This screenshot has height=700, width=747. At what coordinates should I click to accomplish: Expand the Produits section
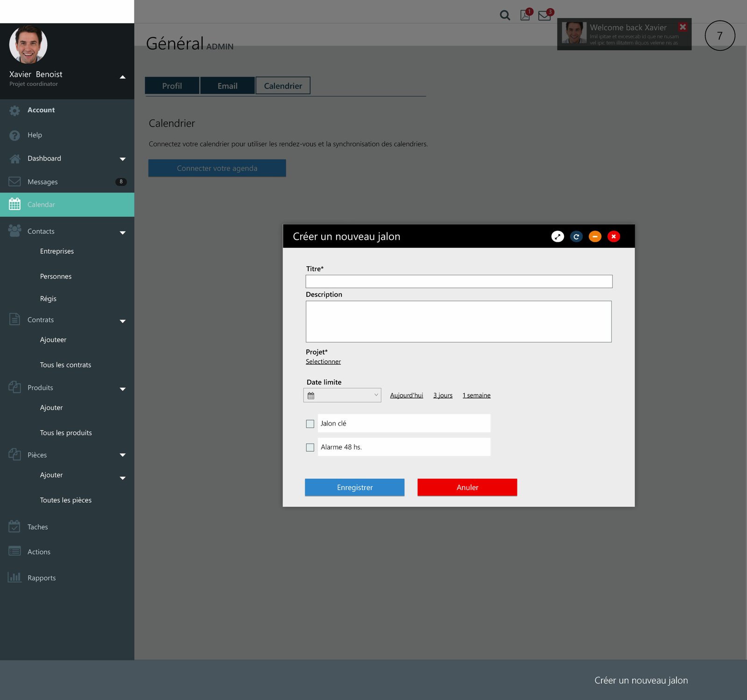[x=122, y=389]
